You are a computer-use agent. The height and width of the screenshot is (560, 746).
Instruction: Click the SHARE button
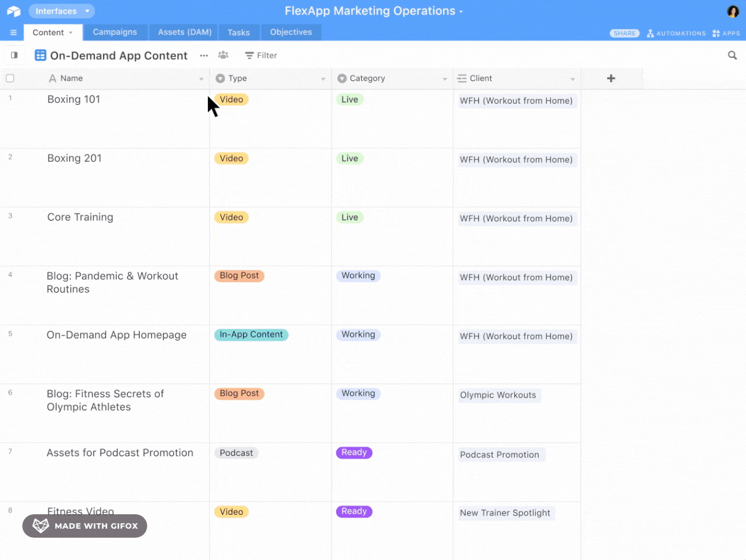tap(624, 33)
